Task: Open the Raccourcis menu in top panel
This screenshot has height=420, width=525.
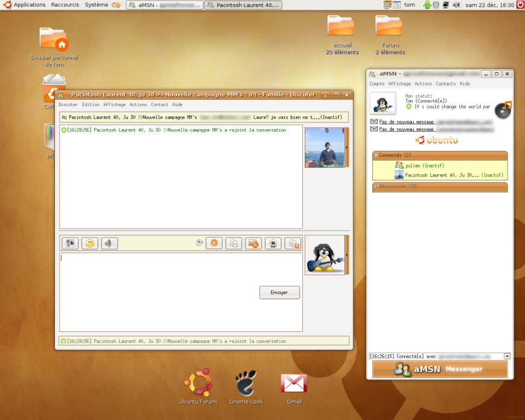Action: (65, 5)
